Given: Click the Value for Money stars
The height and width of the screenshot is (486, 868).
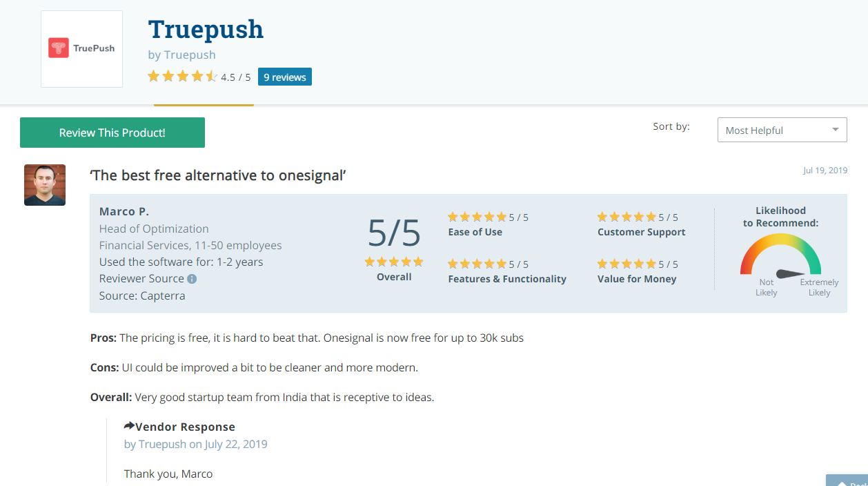Looking at the screenshot, I should coord(627,264).
